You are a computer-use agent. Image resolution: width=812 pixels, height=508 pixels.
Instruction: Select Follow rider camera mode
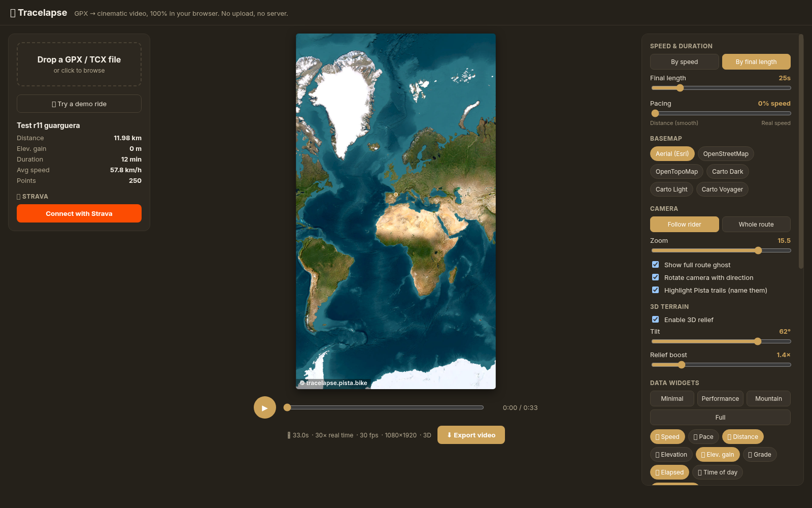click(x=685, y=224)
